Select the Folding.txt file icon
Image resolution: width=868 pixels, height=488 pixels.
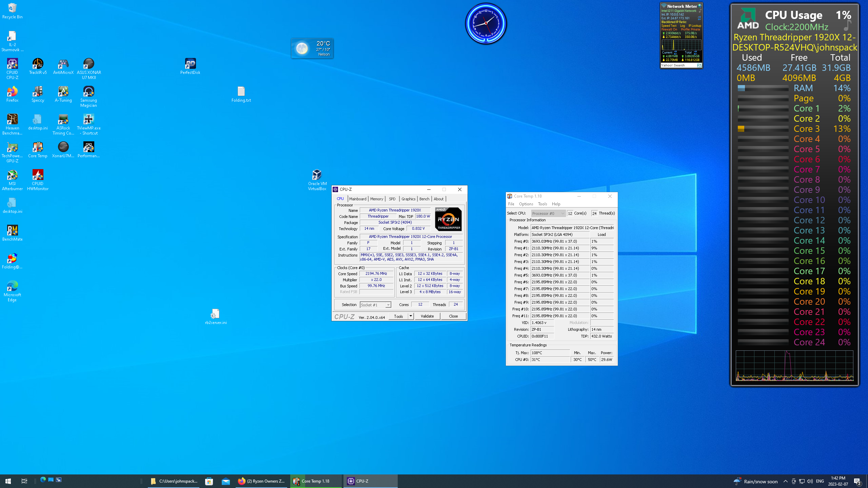241,94
